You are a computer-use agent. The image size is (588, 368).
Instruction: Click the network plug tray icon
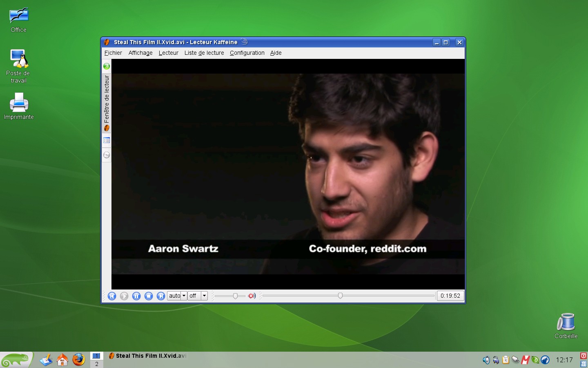point(515,360)
